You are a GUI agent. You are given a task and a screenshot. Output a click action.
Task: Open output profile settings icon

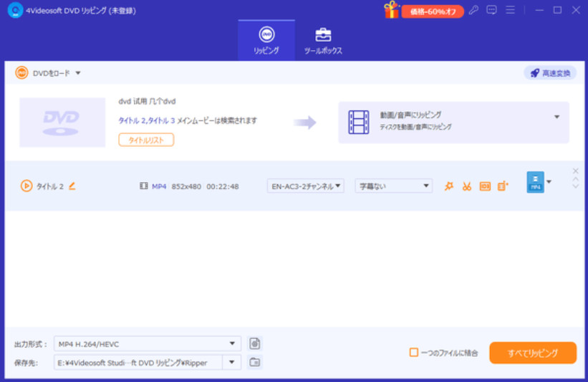pos(255,344)
